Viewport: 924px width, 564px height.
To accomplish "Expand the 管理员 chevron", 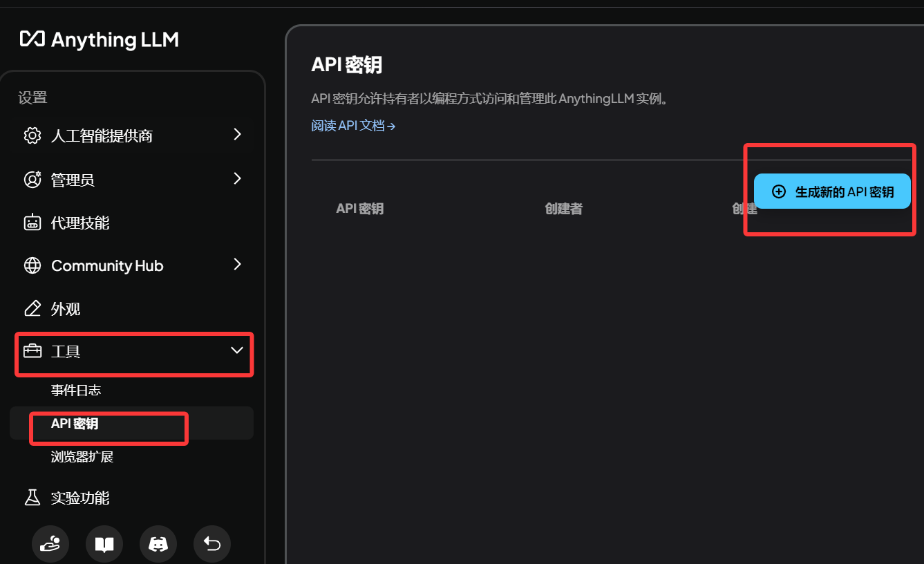I will point(237,179).
